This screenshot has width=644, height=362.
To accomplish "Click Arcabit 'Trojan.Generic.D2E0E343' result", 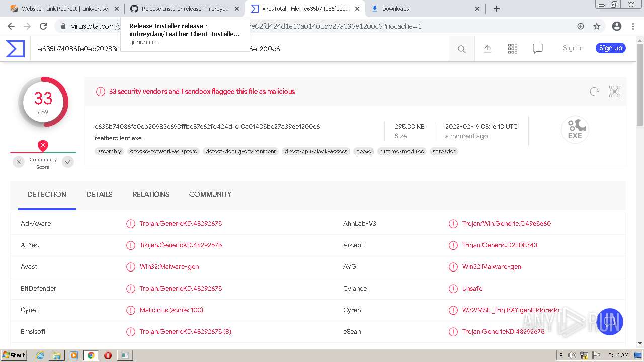I will point(500,245).
